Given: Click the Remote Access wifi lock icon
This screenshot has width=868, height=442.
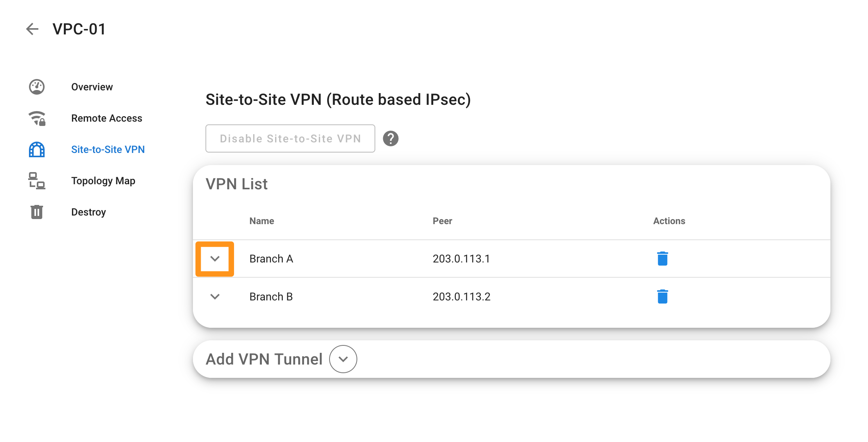Looking at the screenshot, I should point(37,118).
